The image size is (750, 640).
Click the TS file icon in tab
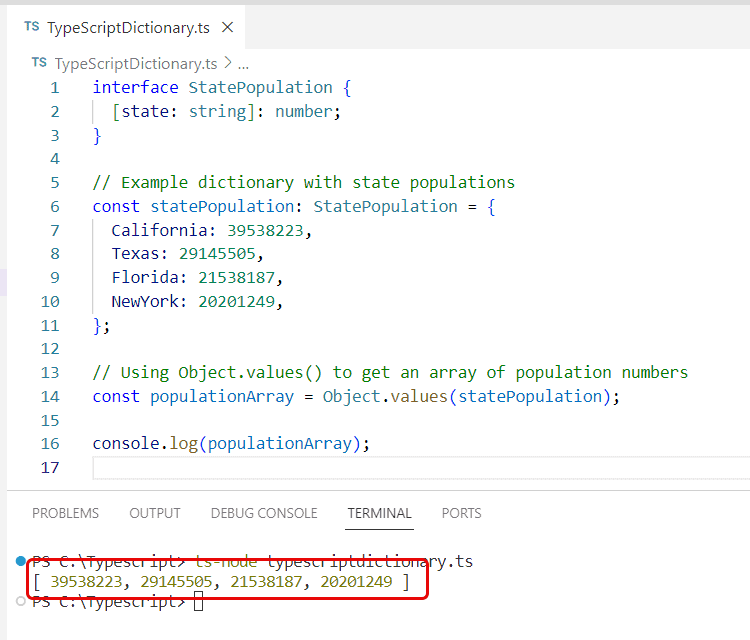click(x=32, y=27)
